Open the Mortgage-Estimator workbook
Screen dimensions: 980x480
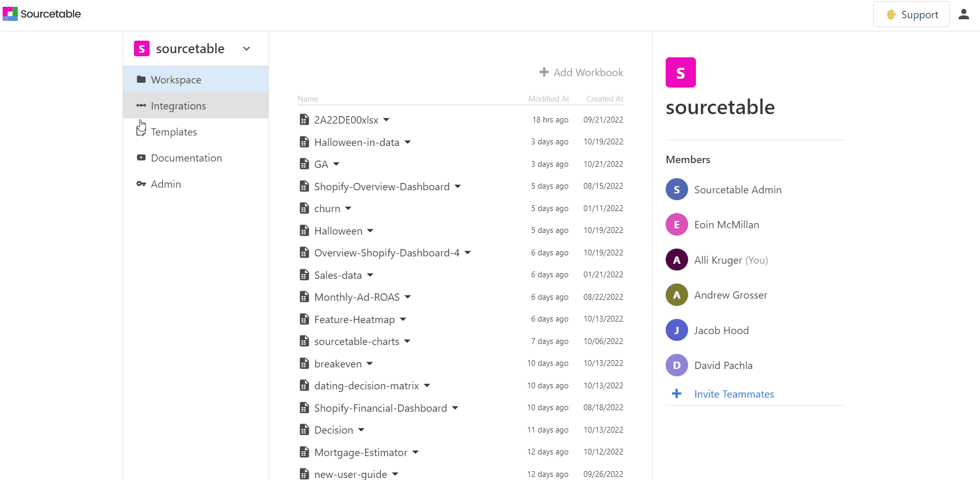coord(361,452)
